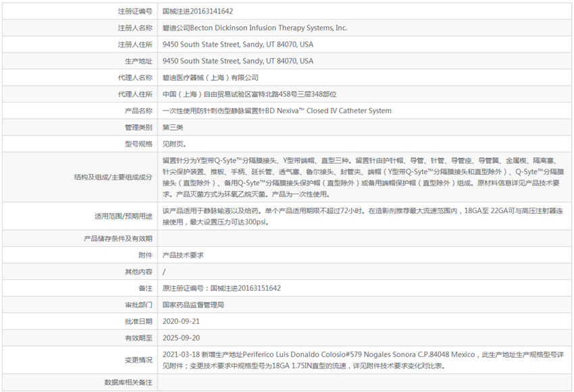Viewport: 574px width, 392px height.
Task: Click the intended use text 该产品适用于静脉输液以及给药
Action: coord(363,217)
